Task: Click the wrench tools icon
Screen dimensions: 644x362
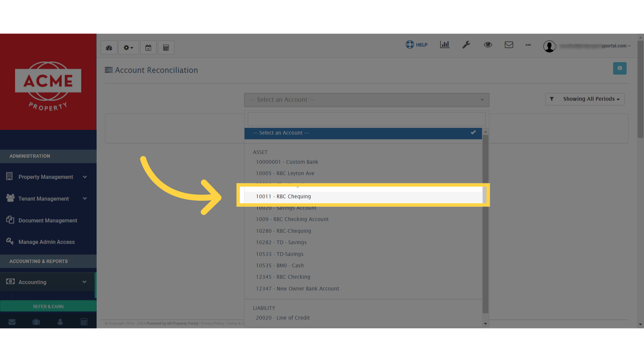Action: coord(466,45)
